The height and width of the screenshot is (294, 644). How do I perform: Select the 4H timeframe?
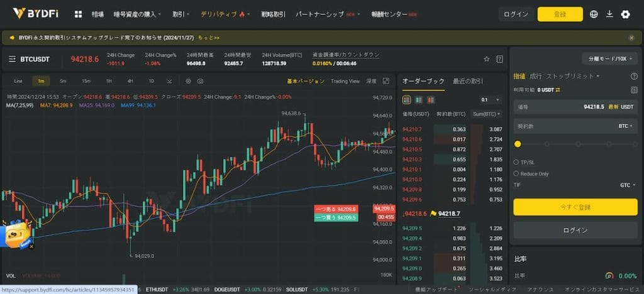130,81
